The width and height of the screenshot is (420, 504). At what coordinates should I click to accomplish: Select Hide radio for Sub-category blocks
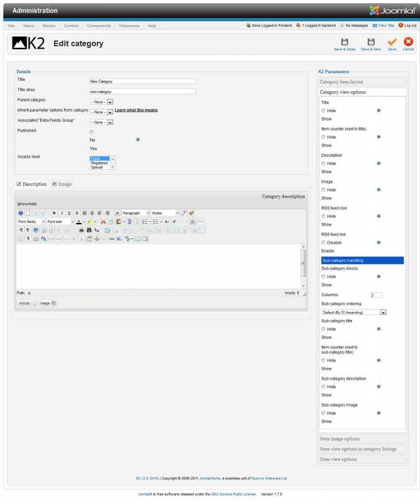click(x=323, y=277)
